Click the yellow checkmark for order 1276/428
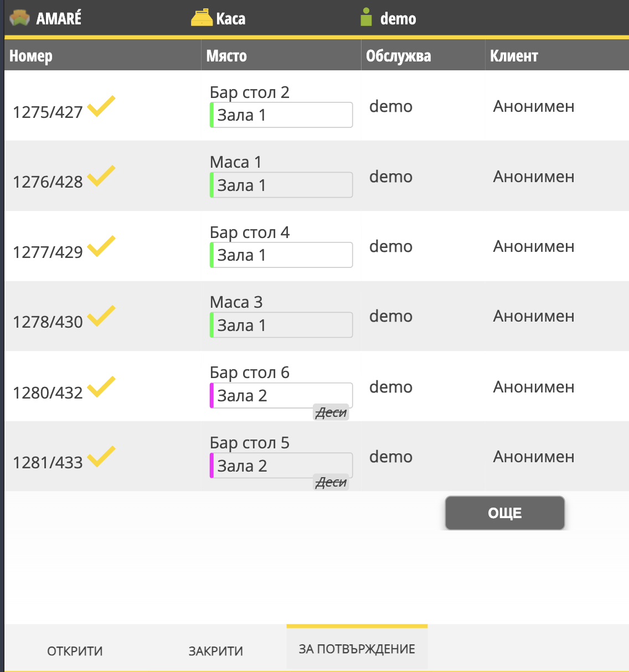This screenshot has height=672, width=629. pyautogui.click(x=101, y=176)
